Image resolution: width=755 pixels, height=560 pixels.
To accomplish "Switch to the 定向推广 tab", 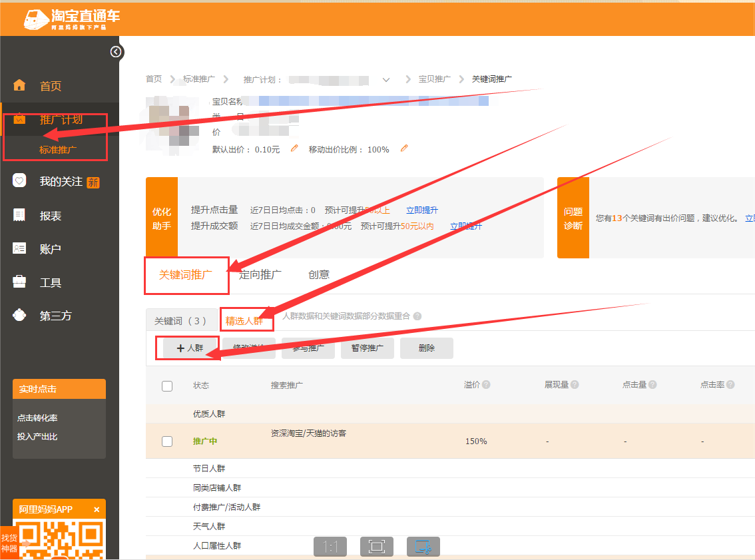I will point(260,274).
